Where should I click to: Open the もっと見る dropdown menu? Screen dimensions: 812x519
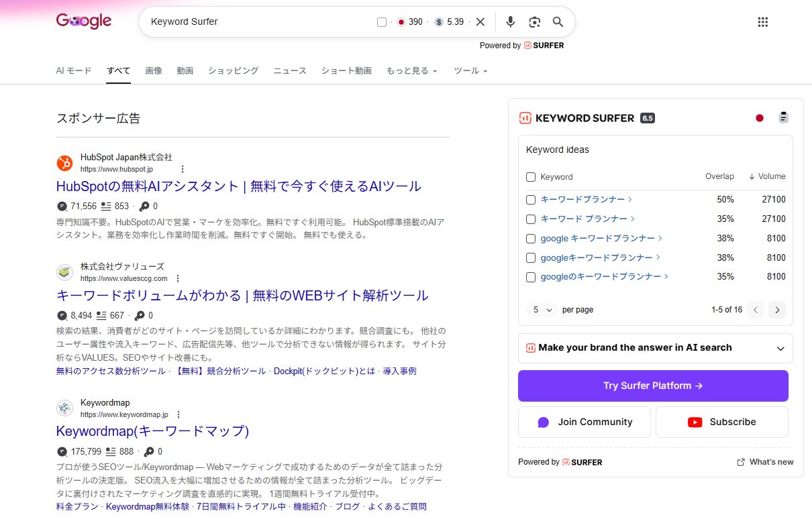(412, 70)
